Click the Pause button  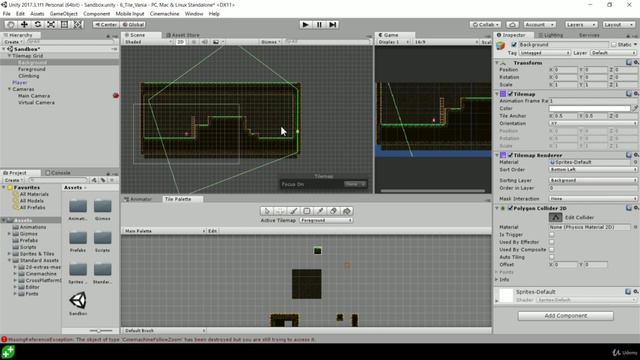tap(319, 24)
